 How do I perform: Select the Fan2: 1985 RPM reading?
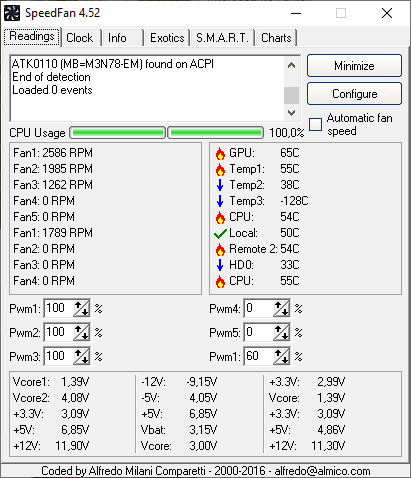coord(53,169)
